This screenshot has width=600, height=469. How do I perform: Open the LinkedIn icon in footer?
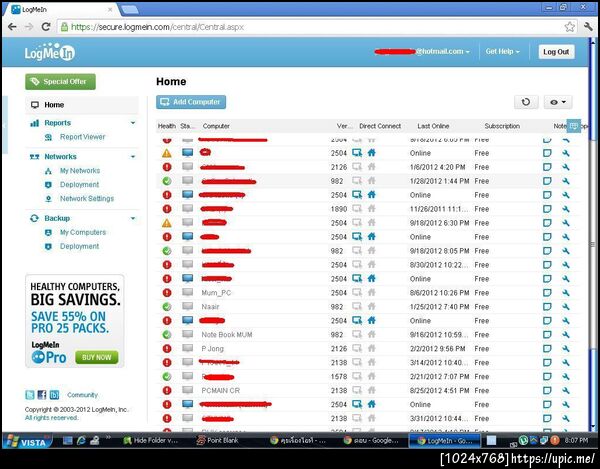click(x=54, y=395)
